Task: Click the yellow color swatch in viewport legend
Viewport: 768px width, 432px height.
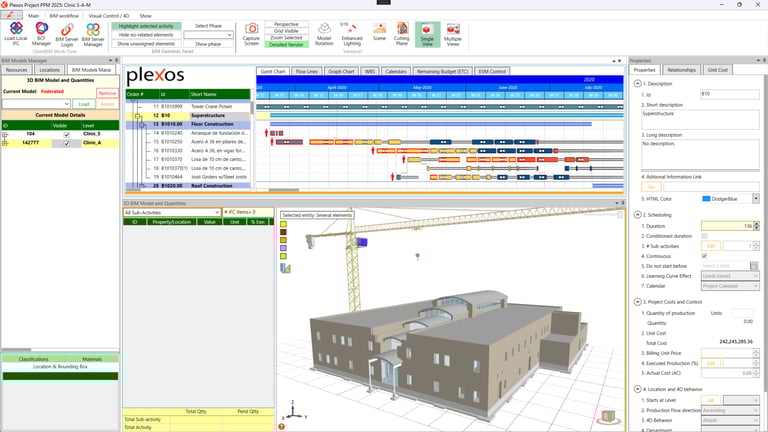Action: (x=283, y=224)
